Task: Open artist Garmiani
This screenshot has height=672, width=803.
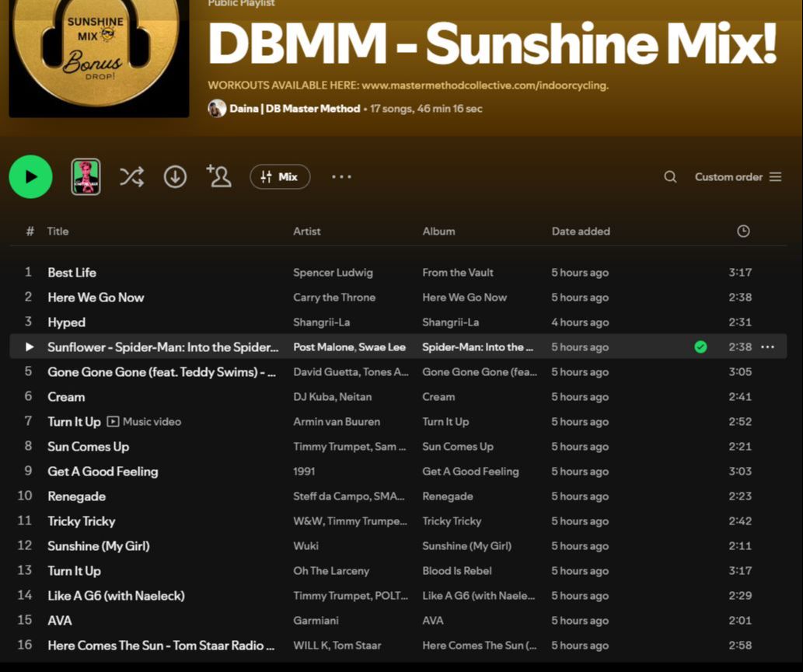Action: (x=316, y=620)
